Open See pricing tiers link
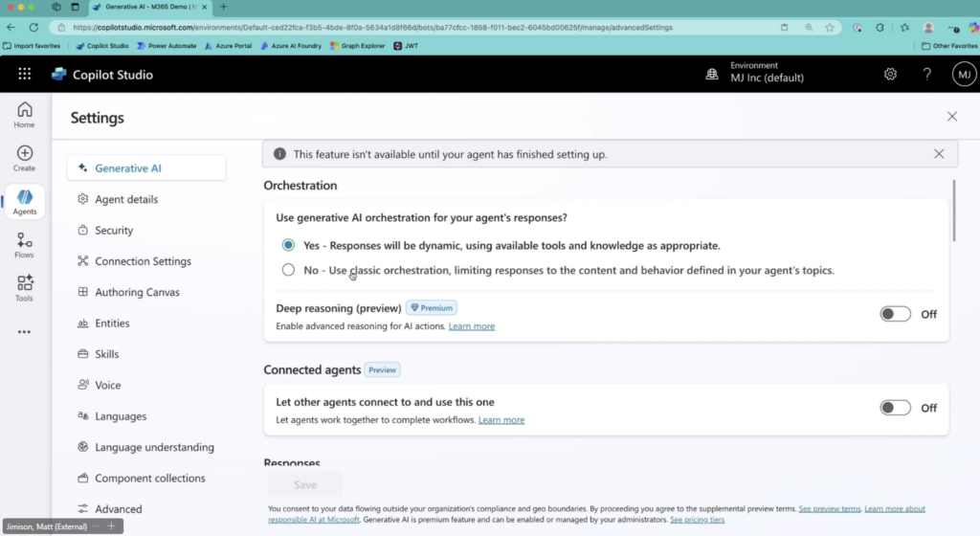This screenshot has height=536, width=980. 697,519
